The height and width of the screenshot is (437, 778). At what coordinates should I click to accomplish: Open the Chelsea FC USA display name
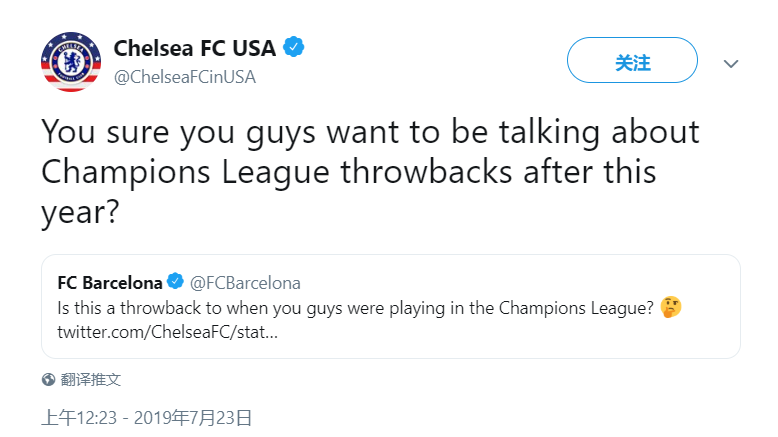[x=194, y=48]
